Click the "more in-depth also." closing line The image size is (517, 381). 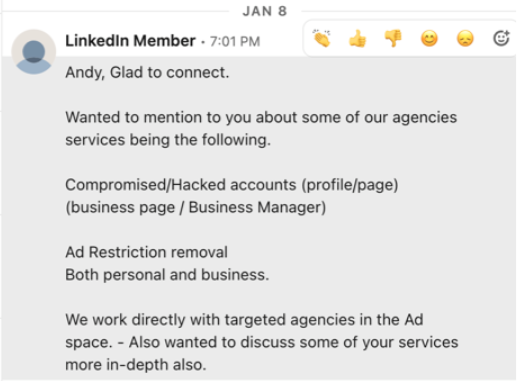tap(136, 365)
